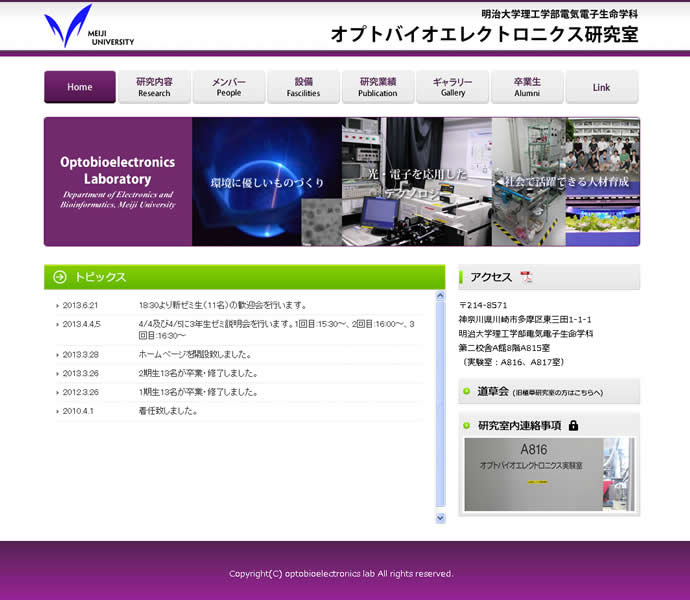Image resolution: width=690 pixels, height=600 pixels.
Task: Click the 3年生ゼミ説明会 topic text
Action: click(x=276, y=330)
